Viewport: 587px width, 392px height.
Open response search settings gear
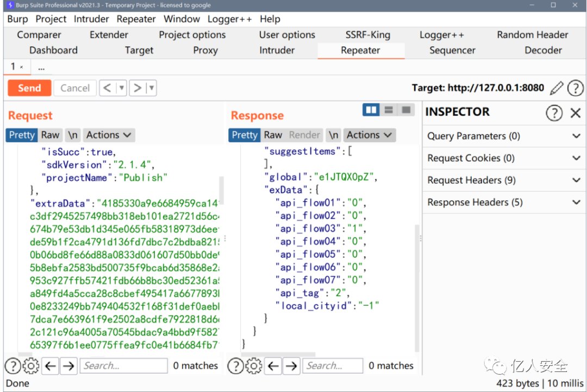[x=254, y=366]
